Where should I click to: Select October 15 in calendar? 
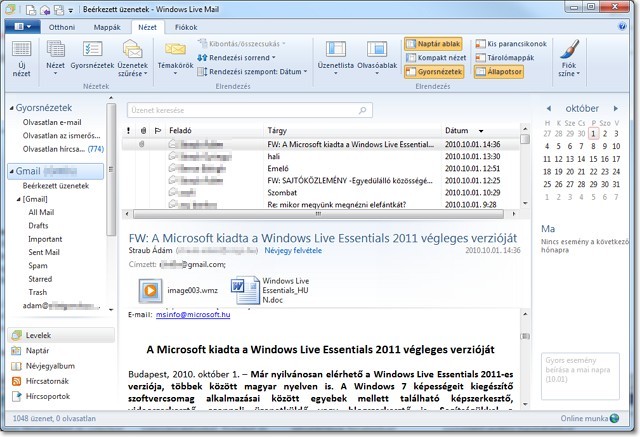pos(593,159)
